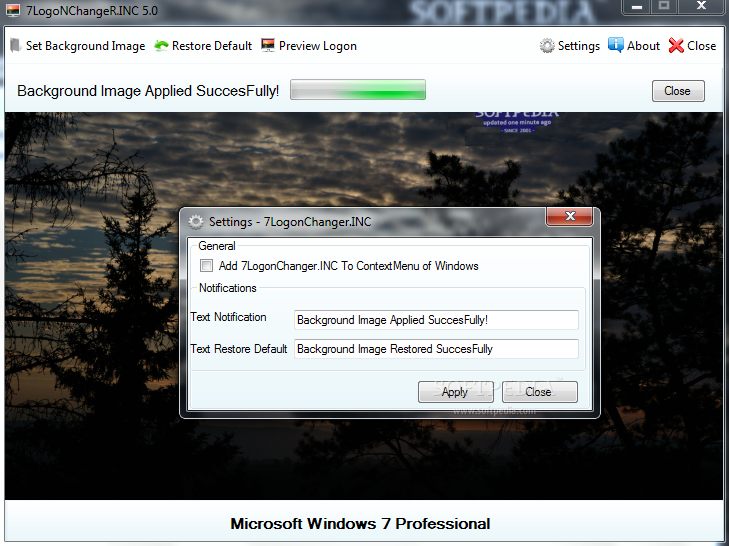Image resolution: width=729 pixels, height=546 pixels.
Task: Click the Settings gear icon in toolbar
Action: (x=547, y=46)
